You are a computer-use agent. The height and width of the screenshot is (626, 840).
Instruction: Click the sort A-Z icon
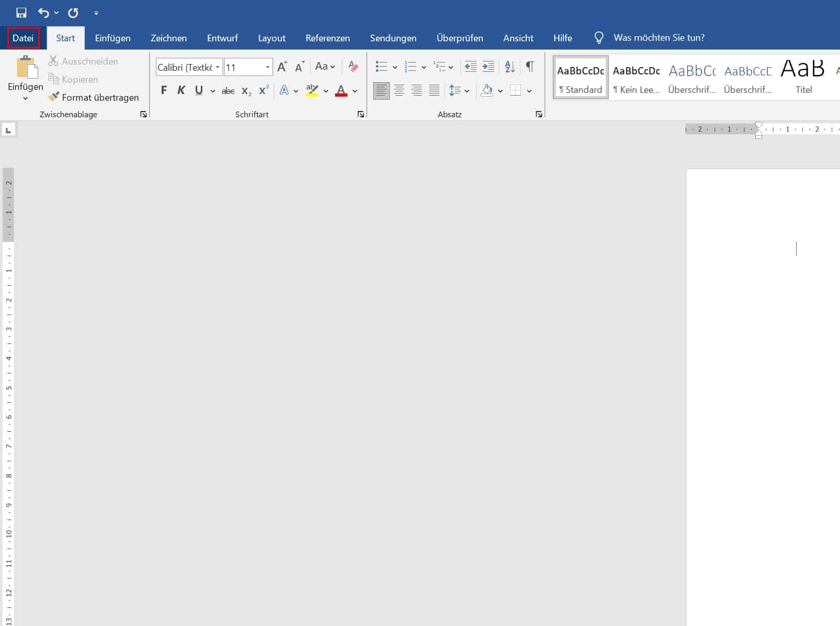pos(510,67)
